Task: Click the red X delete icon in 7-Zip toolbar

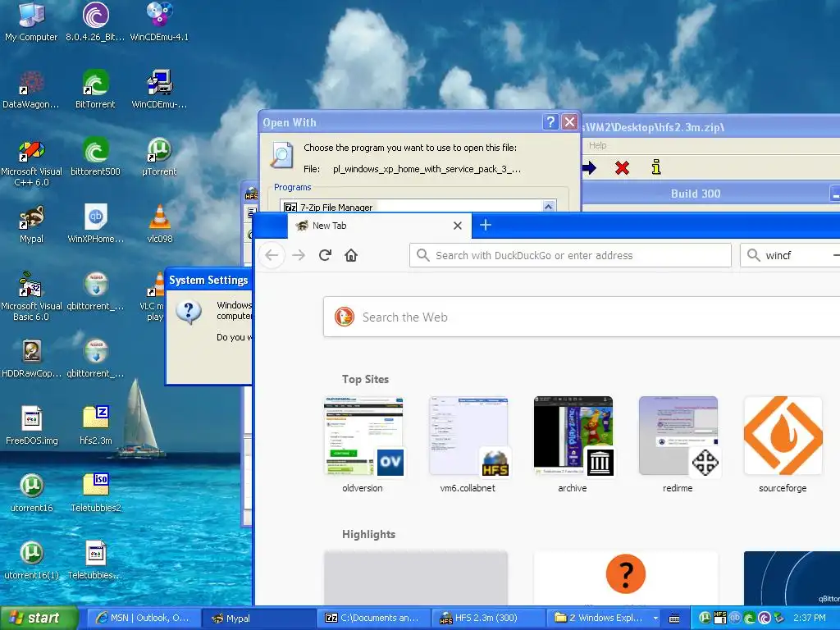Action: (622, 167)
